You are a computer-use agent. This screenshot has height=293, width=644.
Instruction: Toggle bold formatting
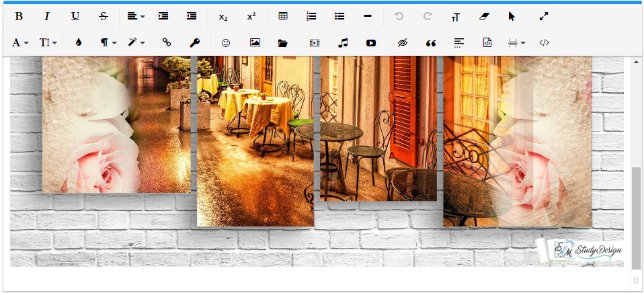[19, 16]
